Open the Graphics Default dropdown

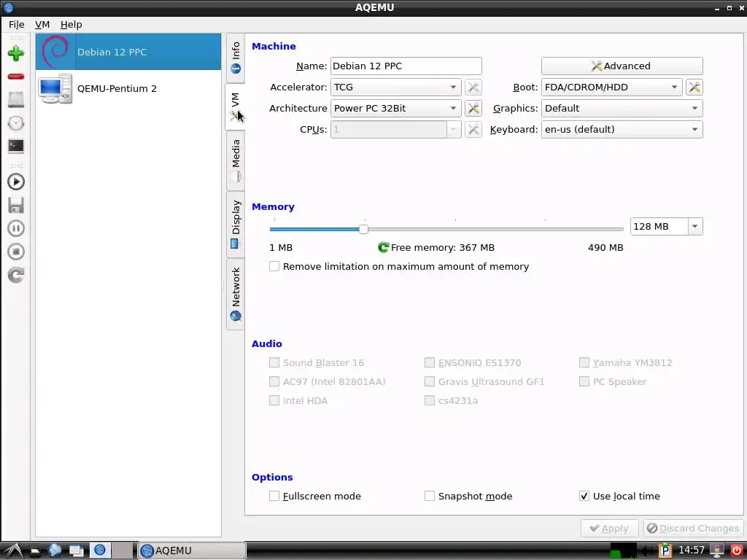[x=622, y=108]
